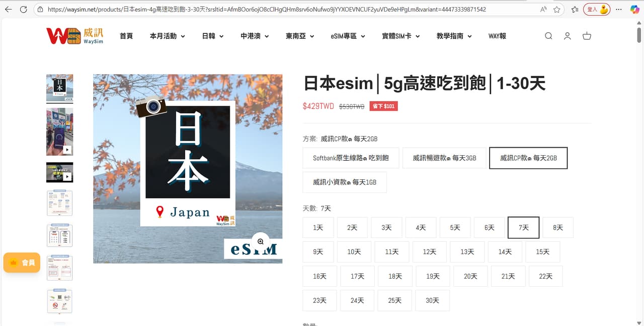This screenshot has height=326, width=644.
Task: Open site search magnifier icon
Action: pyautogui.click(x=548, y=36)
